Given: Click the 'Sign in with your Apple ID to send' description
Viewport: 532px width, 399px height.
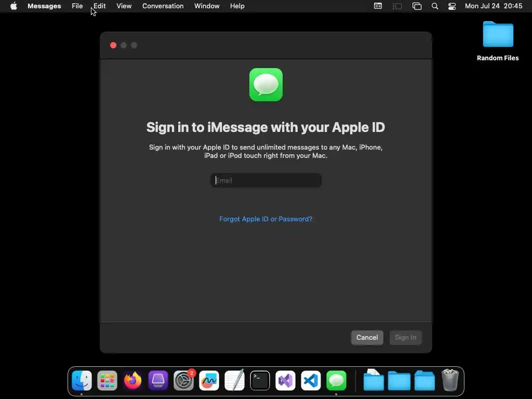Looking at the screenshot, I should 265,151.
